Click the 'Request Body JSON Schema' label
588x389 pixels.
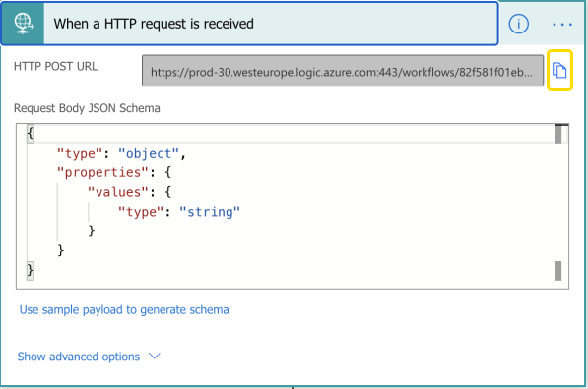(x=87, y=108)
